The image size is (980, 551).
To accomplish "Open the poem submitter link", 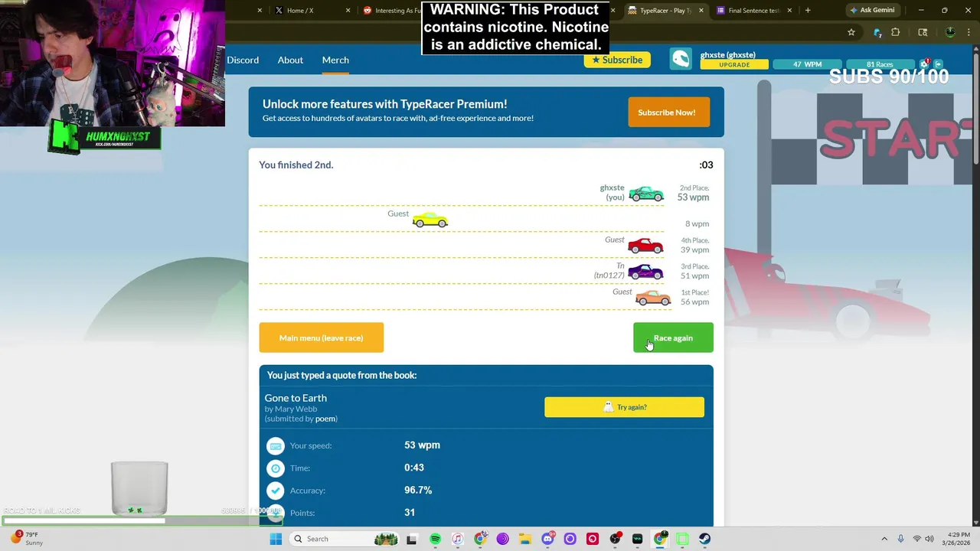I will click(x=325, y=419).
